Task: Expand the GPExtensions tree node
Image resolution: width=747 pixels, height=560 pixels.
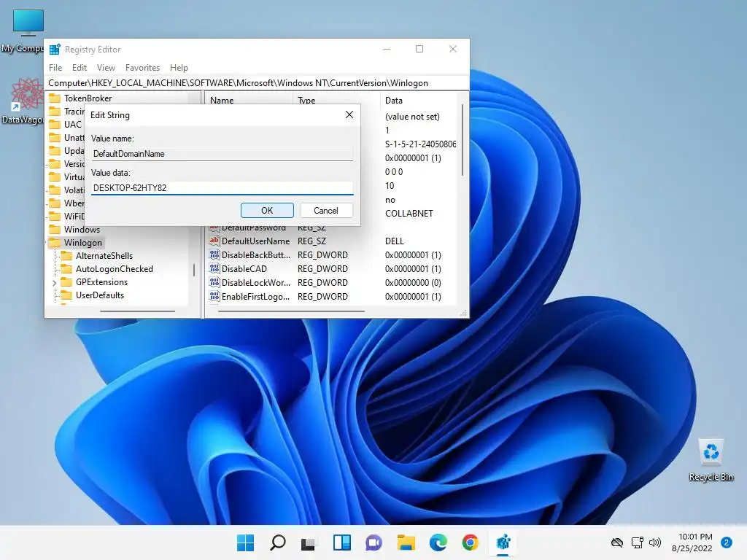Action: point(54,282)
